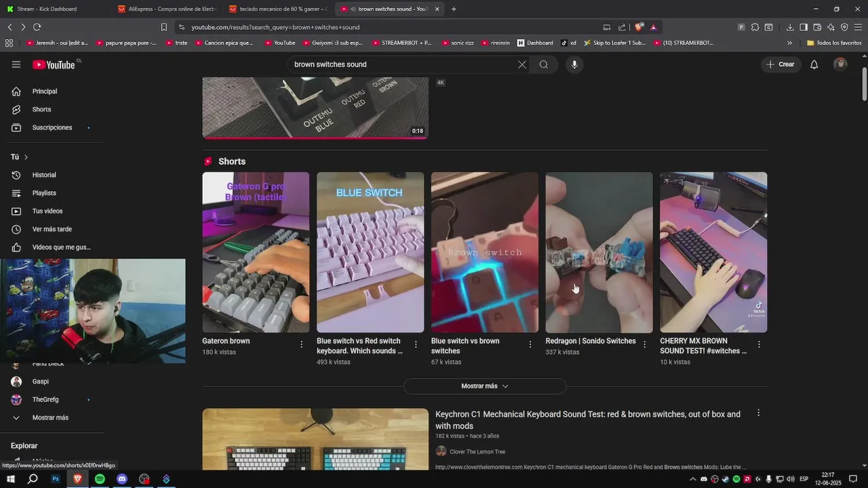Open Clover The Lemon Tree channel link
Image resolution: width=868 pixels, height=488 pixels.
(477, 452)
